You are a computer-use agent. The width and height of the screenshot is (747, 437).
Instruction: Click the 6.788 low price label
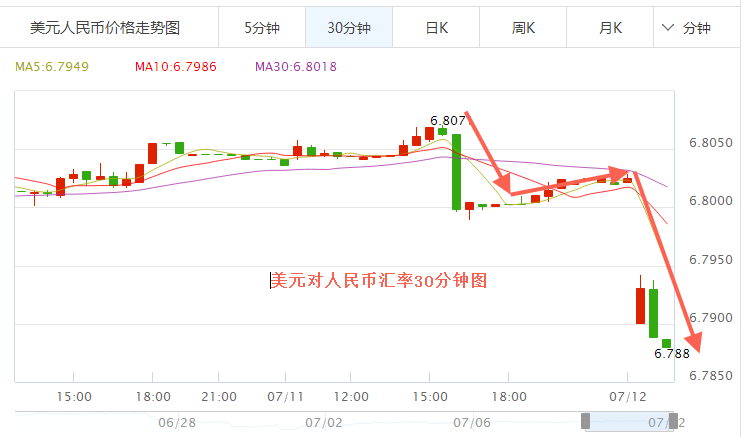672,354
